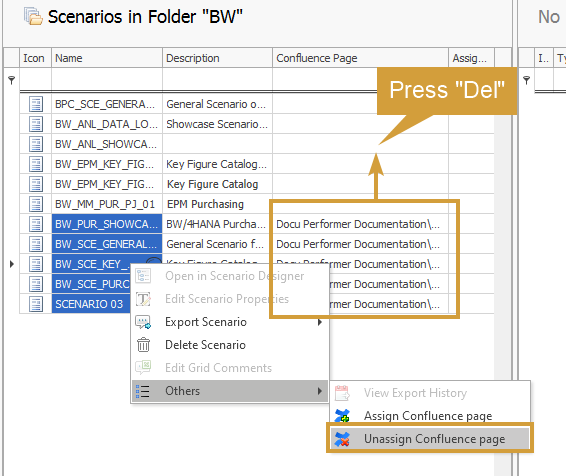Select the BW_ANL_SHOWCA... scenario name
The image size is (566, 476).
(107, 144)
